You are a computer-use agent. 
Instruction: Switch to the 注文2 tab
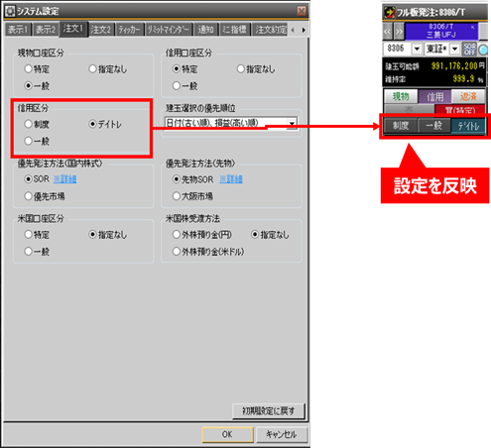pyautogui.click(x=101, y=30)
